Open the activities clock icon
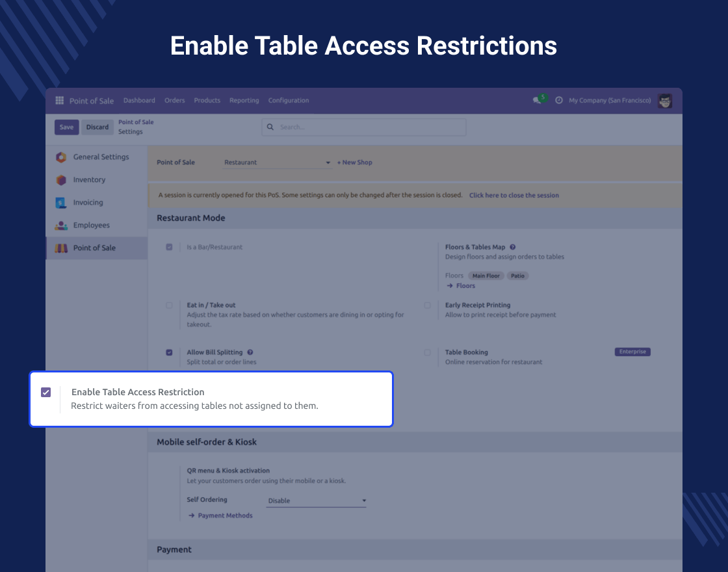This screenshot has height=572, width=728. tap(559, 100)
